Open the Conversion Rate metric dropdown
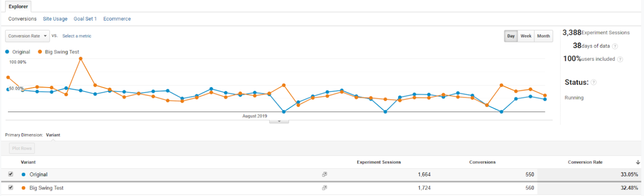 point(27,36)
